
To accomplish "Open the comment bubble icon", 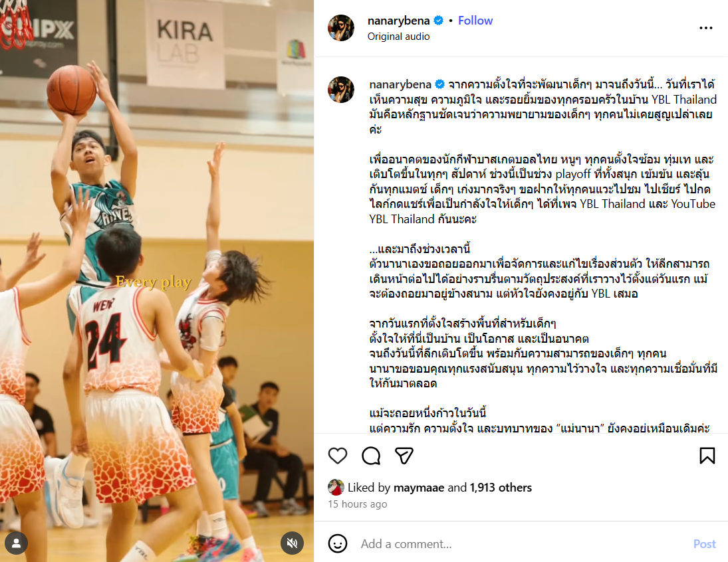I will (x=371, y=456).
